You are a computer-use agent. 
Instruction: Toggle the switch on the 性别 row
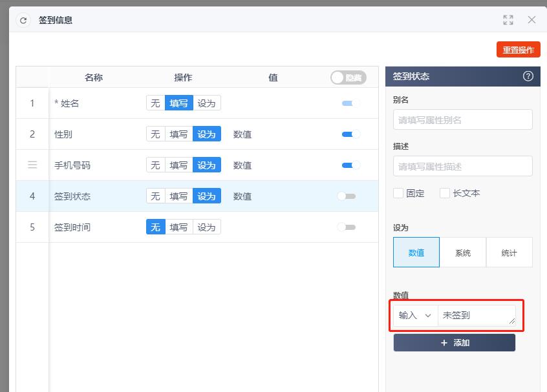[x=350, y=134]
